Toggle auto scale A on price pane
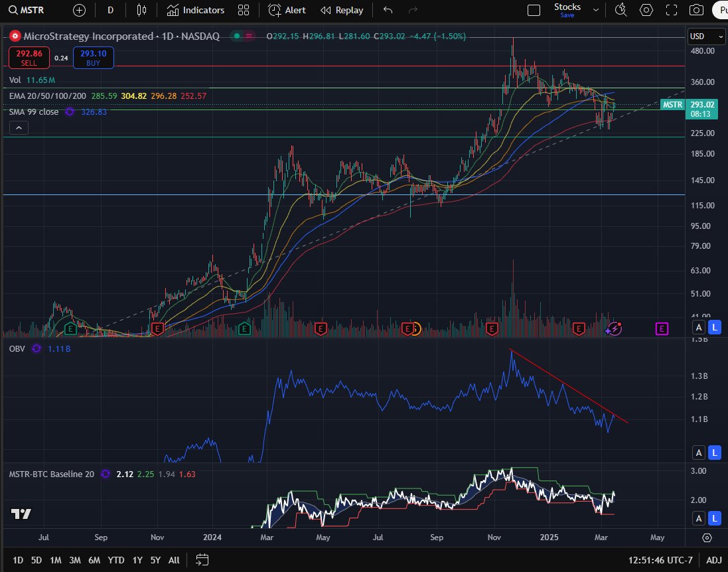The width and height of the screenshot is (728, 572). tap(699, 327)
